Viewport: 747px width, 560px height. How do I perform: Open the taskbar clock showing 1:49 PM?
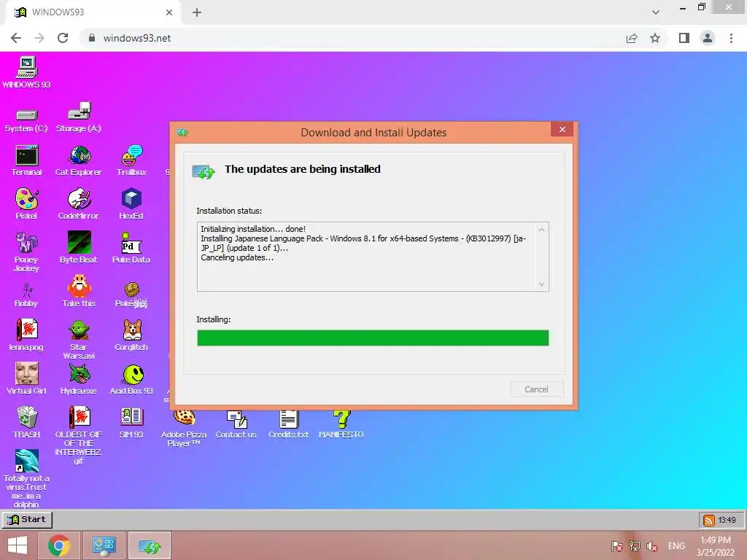tap(716, 546)
